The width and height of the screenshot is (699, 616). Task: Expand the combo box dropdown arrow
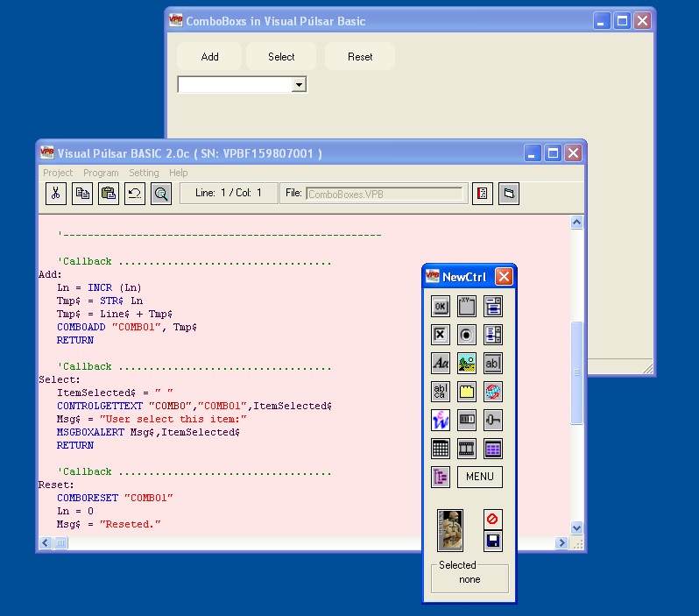(299, 84)
